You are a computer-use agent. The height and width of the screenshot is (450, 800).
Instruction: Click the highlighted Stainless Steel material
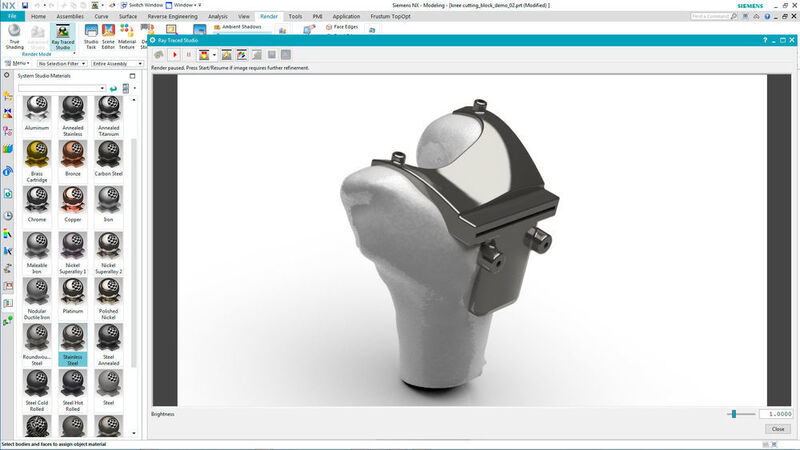[x=72, y=345]
